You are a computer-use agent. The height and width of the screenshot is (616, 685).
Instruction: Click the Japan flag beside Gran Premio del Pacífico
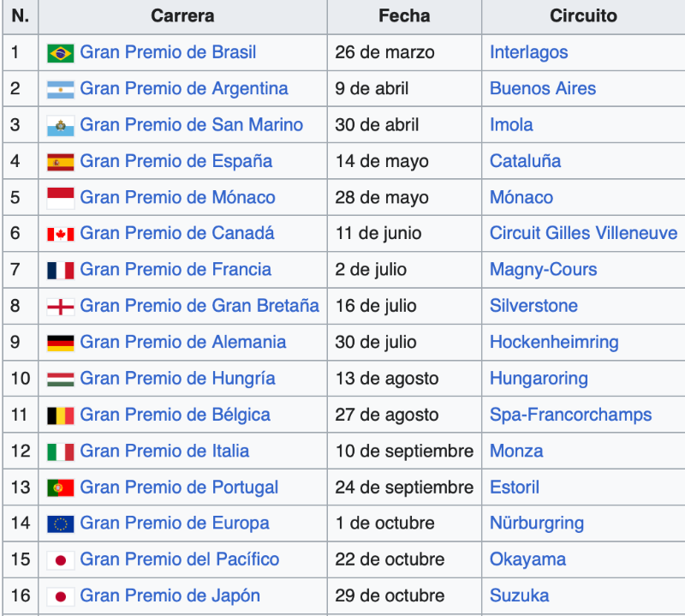60,560
